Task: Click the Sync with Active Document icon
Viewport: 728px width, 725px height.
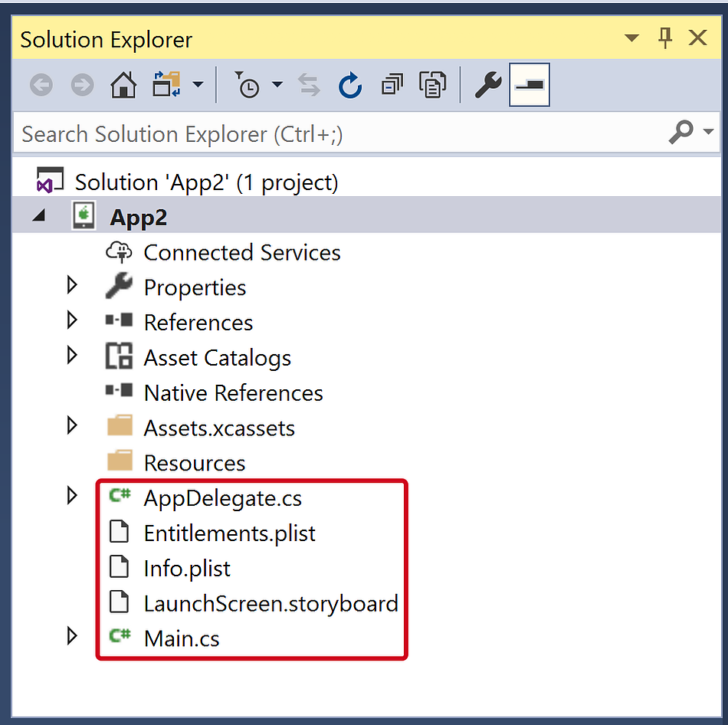Action: [310, 85]
